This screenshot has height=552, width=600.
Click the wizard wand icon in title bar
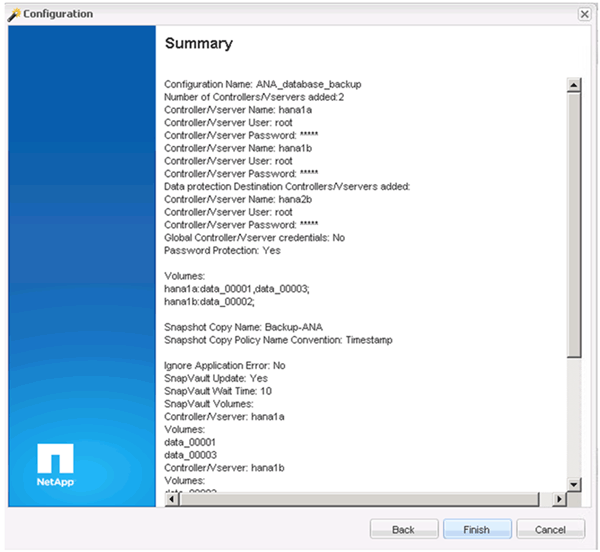pyautogui.click(x=14, y=15)
